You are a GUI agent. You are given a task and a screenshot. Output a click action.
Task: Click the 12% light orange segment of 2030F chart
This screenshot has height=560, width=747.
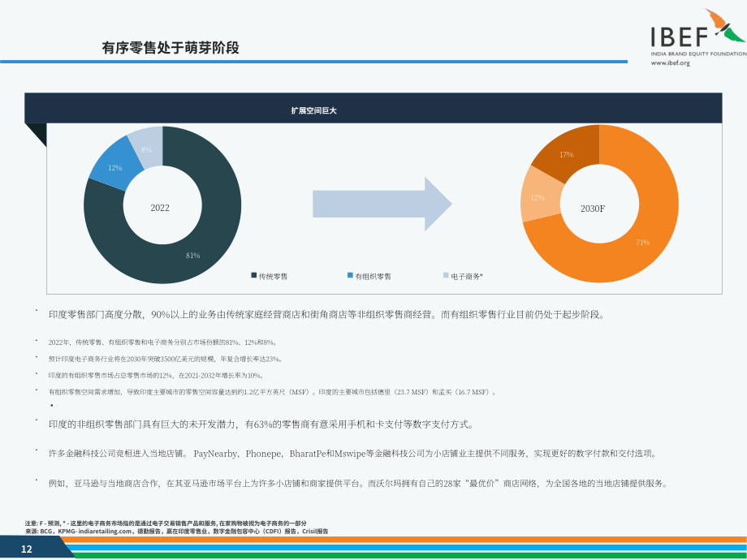coord(538,197)
